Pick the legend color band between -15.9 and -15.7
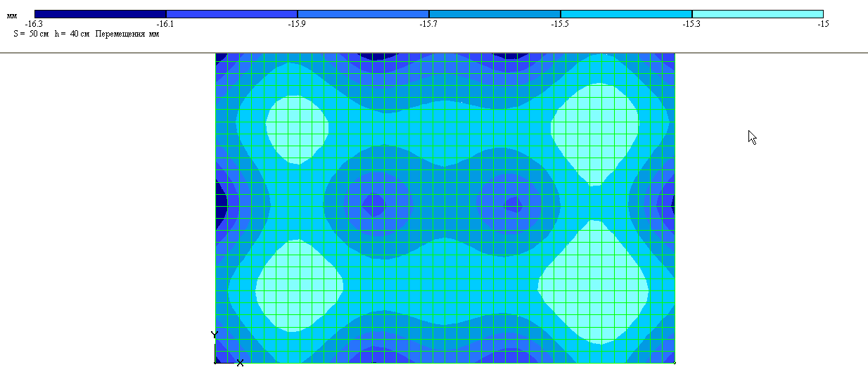 [364, 14]
